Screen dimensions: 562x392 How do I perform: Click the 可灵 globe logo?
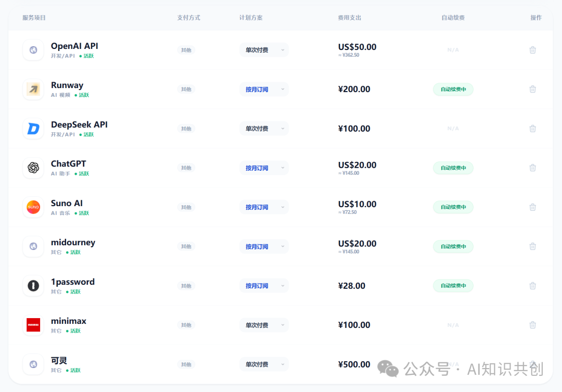(33, 364)
